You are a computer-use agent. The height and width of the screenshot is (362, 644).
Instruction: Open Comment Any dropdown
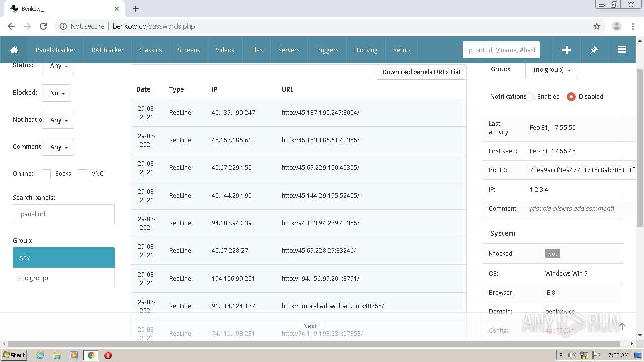[58, 147]
